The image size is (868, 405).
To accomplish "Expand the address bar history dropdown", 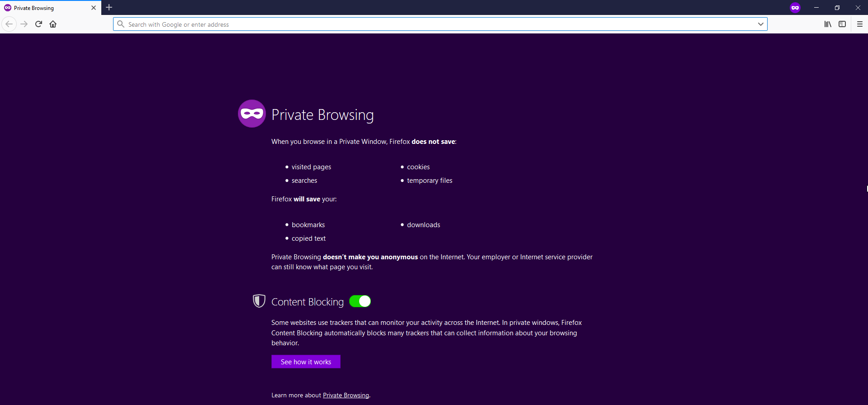I will pos(760,24).
